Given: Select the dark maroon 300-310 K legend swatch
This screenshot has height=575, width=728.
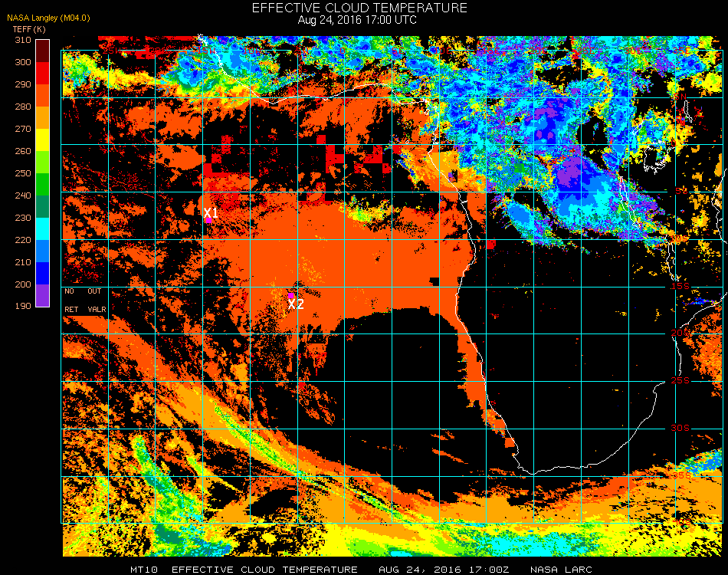Looking at the screenshot, I should [x=42, y=51].
